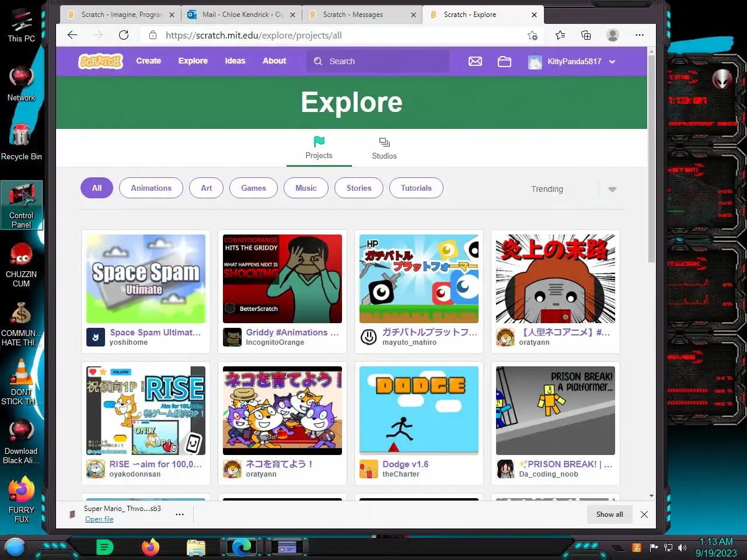747x560 pixels.
Task: Click taskbar clock 1:13 AM
Action: (x=716, y=542)
